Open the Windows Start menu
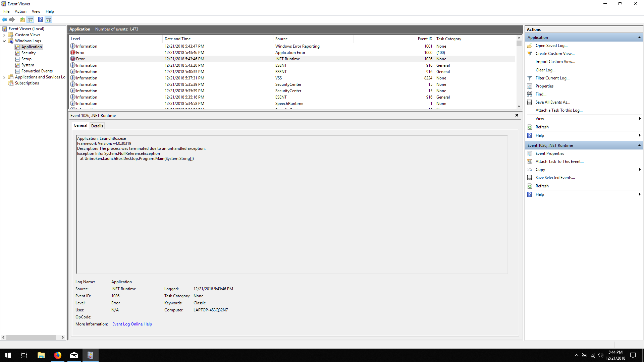Screen dimensions: 644x362 8,355
